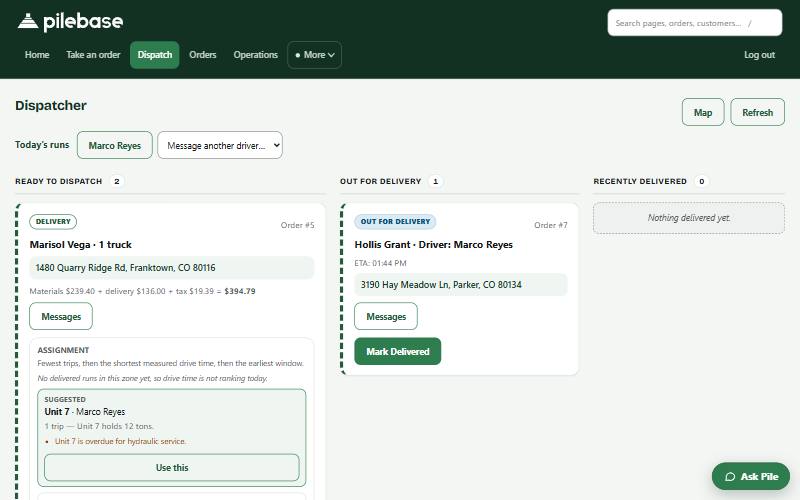Expand the More menu
The image size is (800, 500).
point(314,55)
